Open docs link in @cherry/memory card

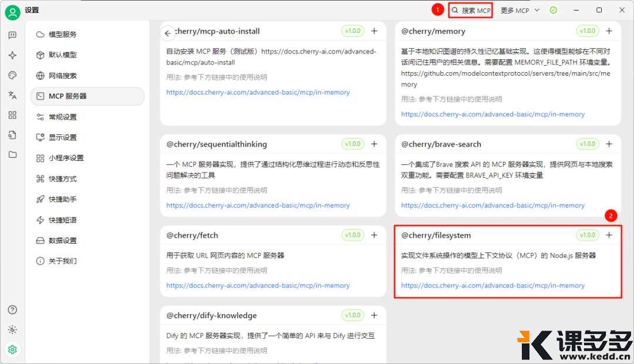click(493, 114)
